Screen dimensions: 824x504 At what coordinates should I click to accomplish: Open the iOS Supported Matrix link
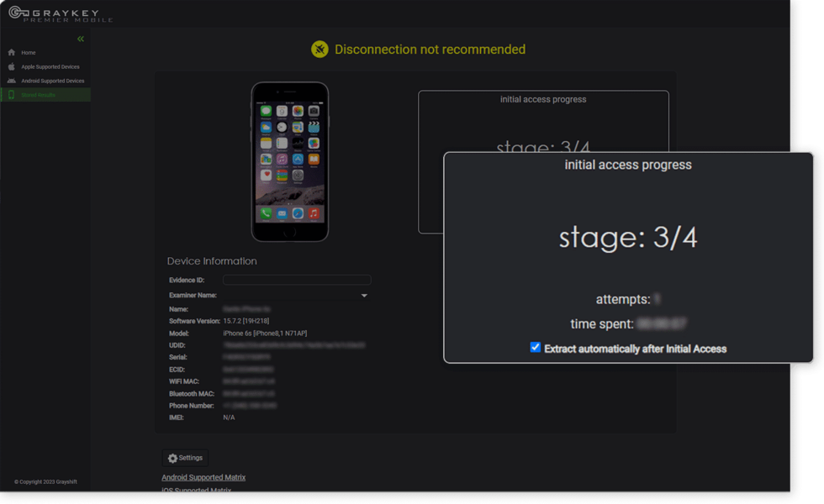click(x=197, y=490)
